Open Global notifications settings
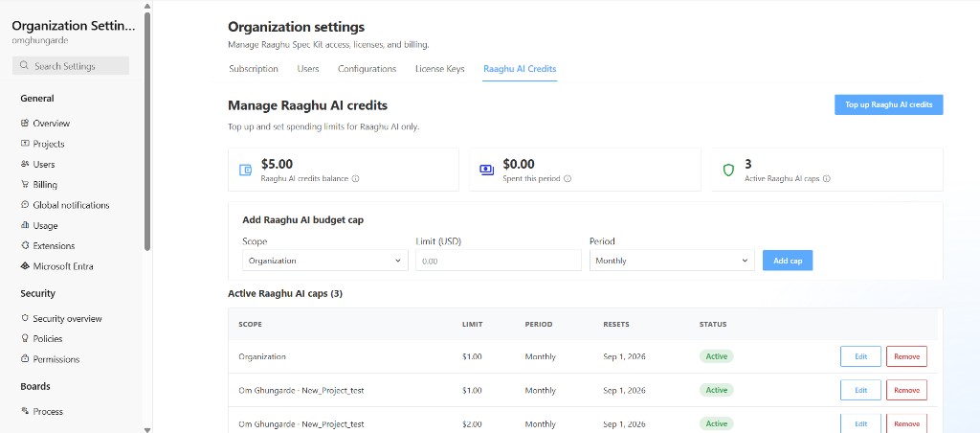The height and width of the screenshot is (433, 980). [x=71, y=205]
